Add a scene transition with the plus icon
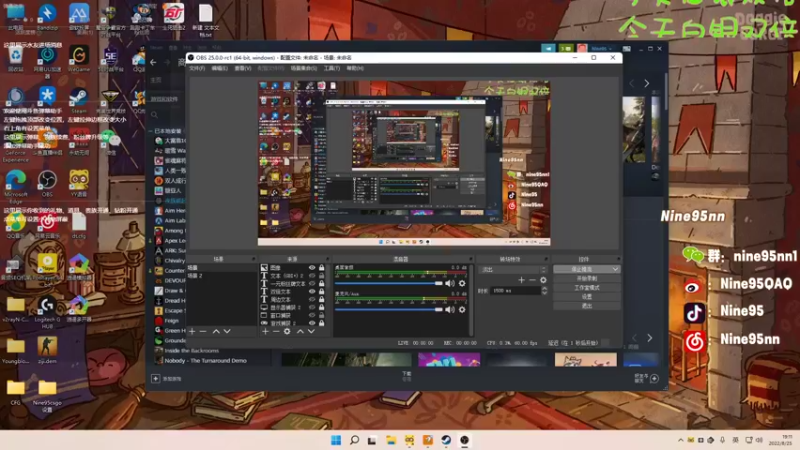The image size is (800, 450). [x=521, y=280]
